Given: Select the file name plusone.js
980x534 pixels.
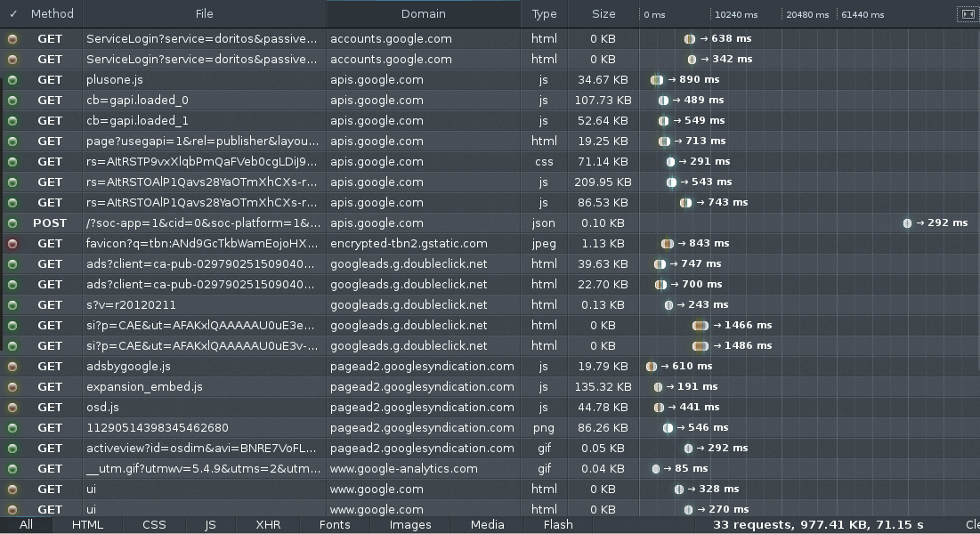Looking at the screenshot, I should coord(114,80).
